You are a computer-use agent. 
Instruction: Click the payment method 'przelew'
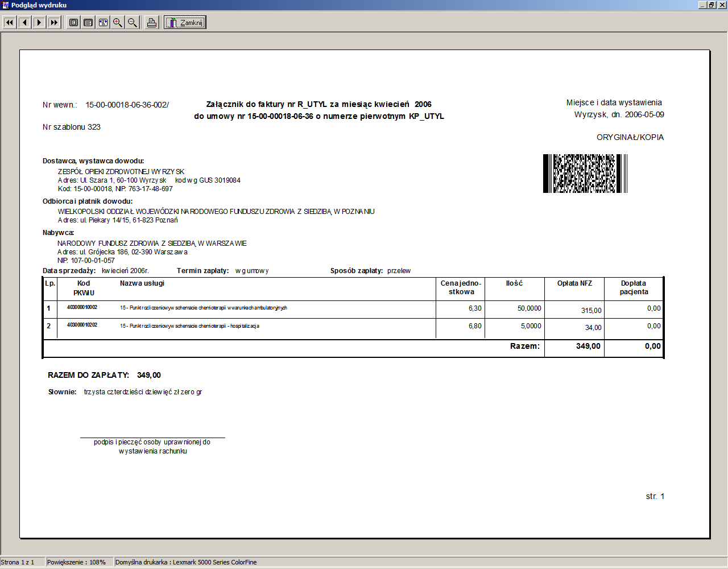coord(399,270)
